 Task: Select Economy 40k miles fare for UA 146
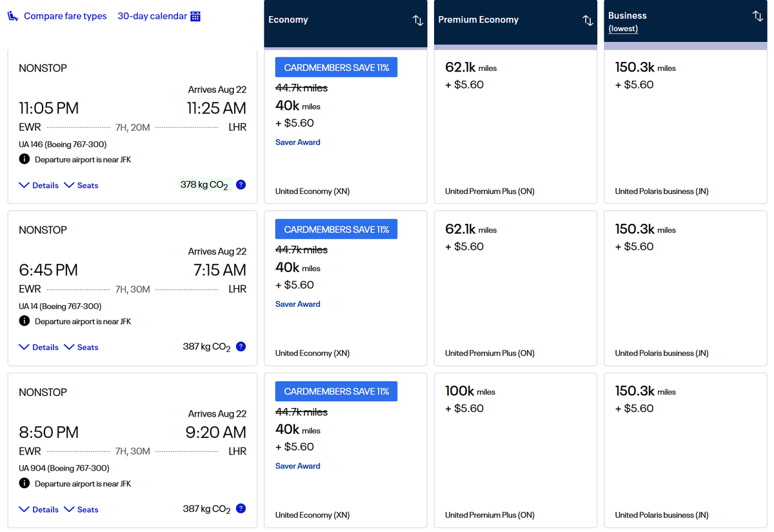(346, 126)
